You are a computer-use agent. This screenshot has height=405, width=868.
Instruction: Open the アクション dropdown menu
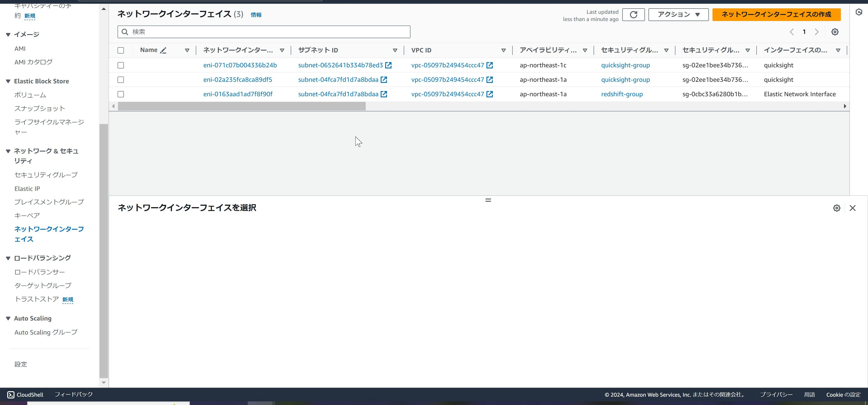pos(678,15)
